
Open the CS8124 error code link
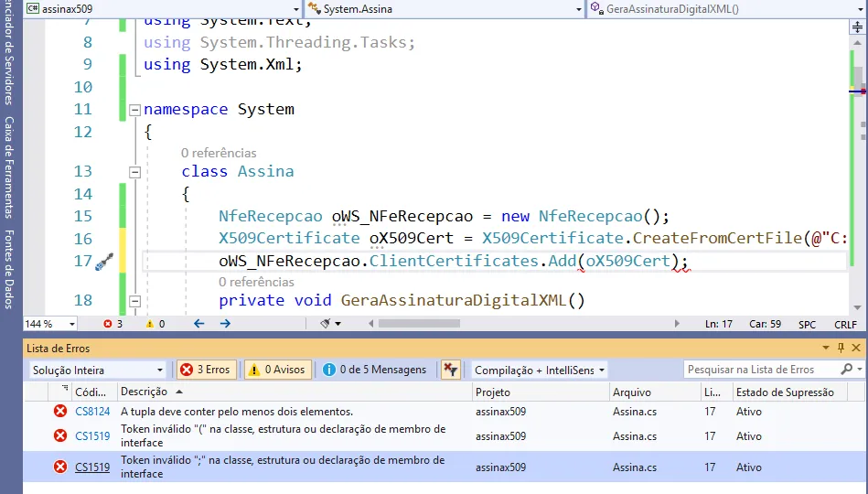91,412
